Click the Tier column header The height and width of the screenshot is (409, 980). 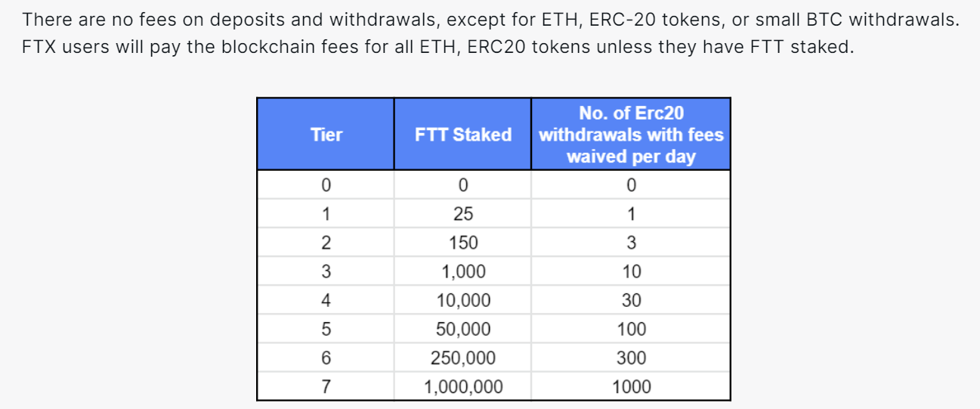pyautogui.click(x=326, y=135)
